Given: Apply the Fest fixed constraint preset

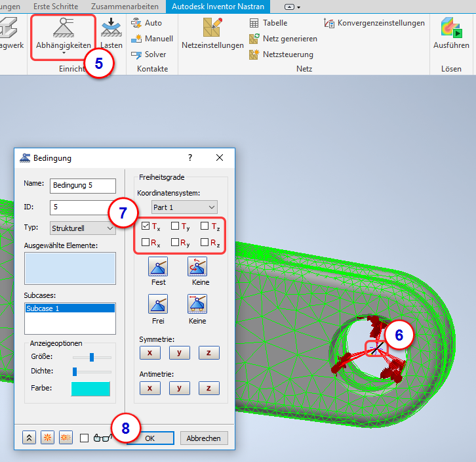Looking at the screenshot, I should click(x=158, y=266).
